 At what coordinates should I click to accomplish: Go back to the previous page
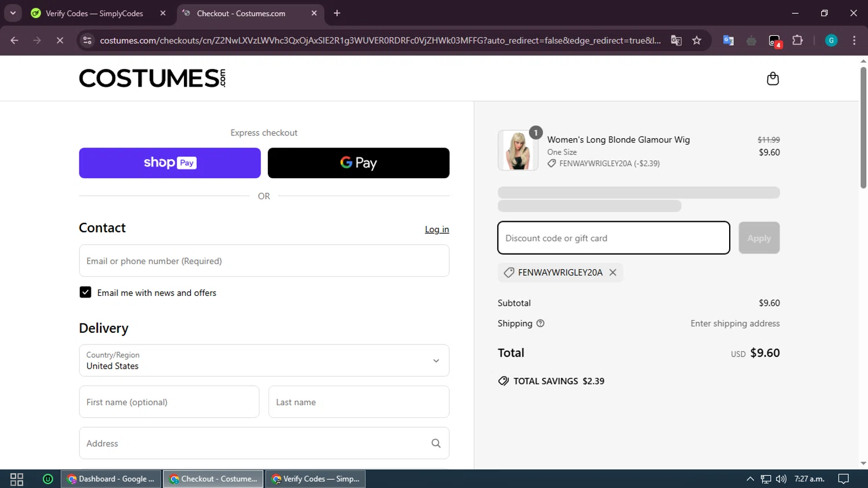[x=14, y=41]
